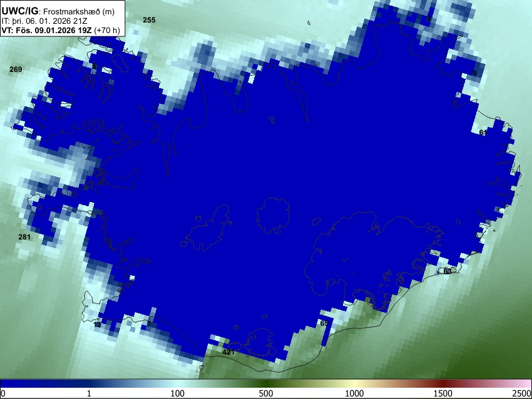The image size is (532, 399).
Task: Click the dark green colorbar segment above 500
Action: point(266,384)
